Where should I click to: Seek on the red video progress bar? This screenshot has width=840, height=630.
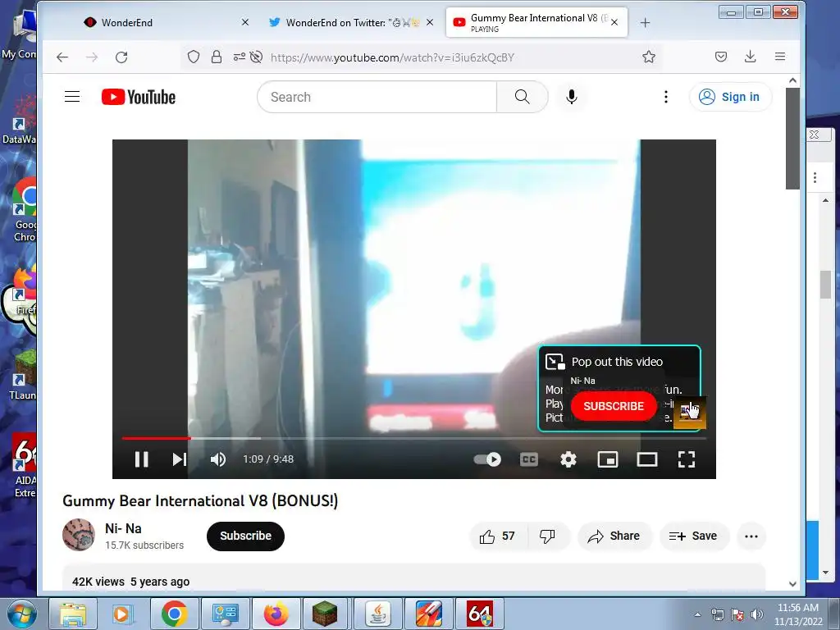(x=413, y=438)
